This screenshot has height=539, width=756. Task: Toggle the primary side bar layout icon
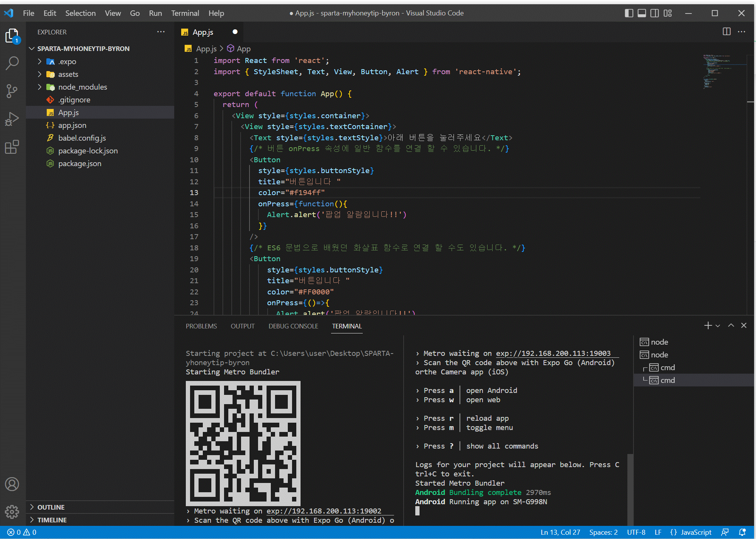pos(629,13)
